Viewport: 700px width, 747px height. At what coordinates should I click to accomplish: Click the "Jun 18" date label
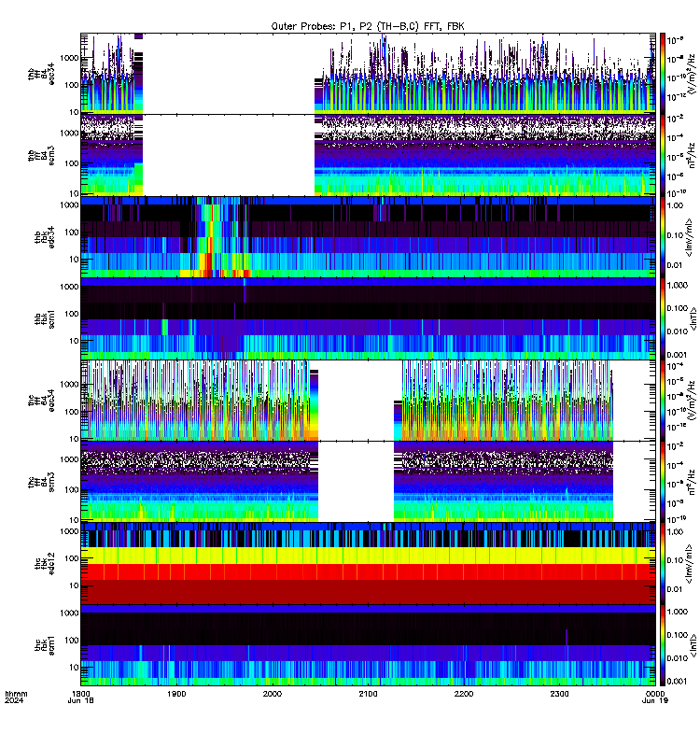tap(80, 701)
